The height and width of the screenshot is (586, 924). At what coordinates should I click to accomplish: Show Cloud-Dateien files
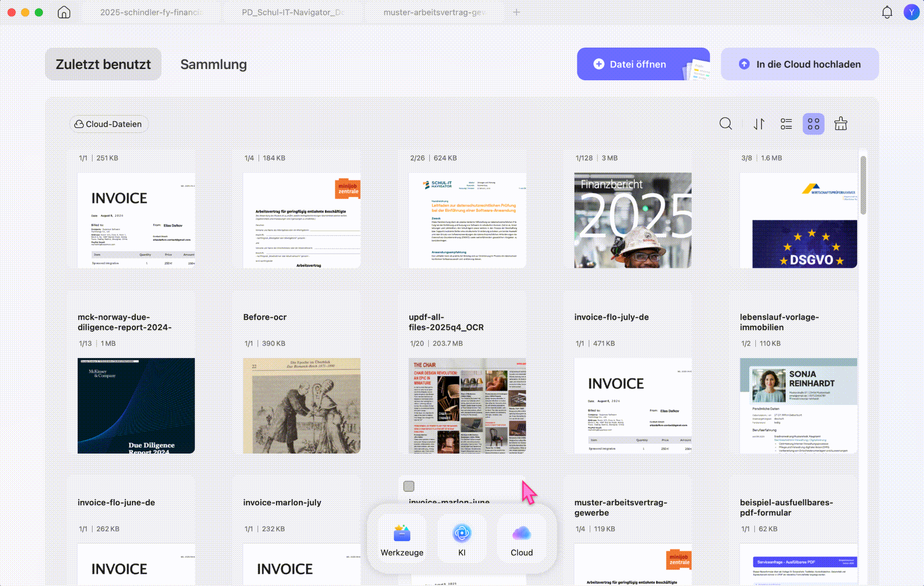pyautogui.click(x=109, y=124)
